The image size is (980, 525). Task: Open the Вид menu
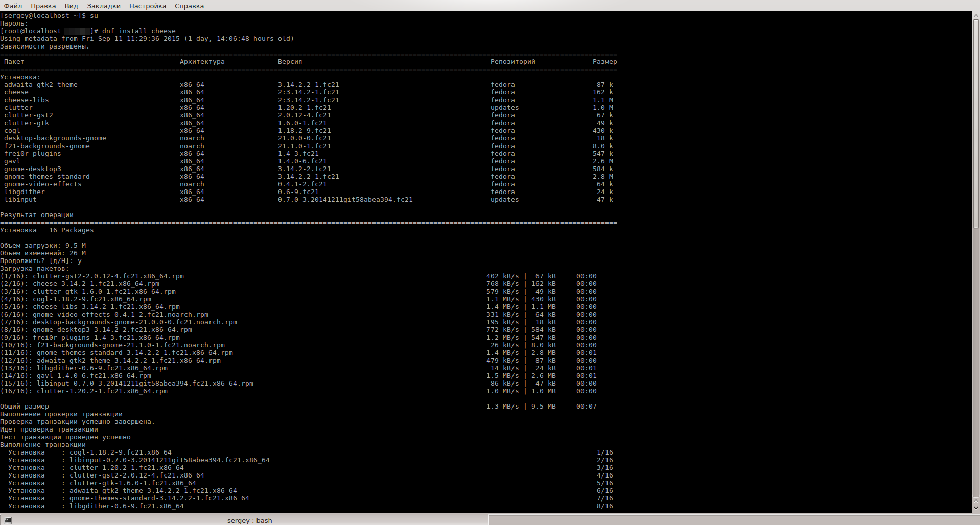pyautogui.click(x=71, y=6)
